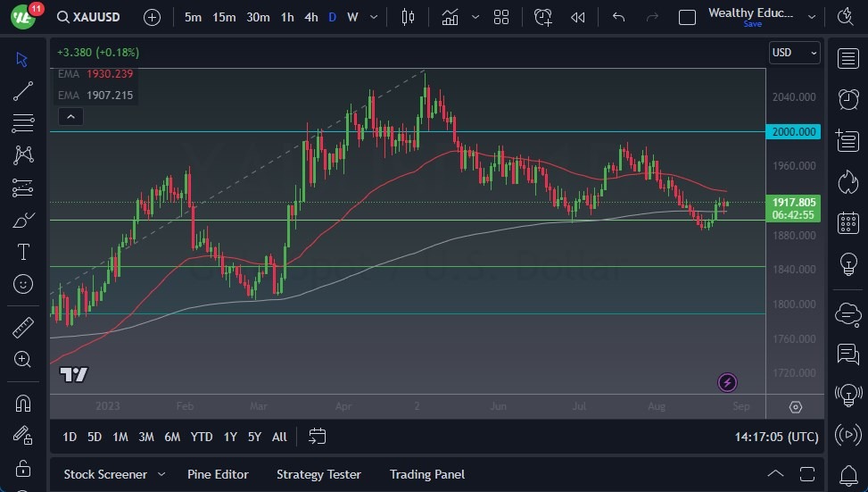Viewport: 868px width, 492px height.
Task: Open the Alerts alarm clock panel
Action: tap(847, 100)
